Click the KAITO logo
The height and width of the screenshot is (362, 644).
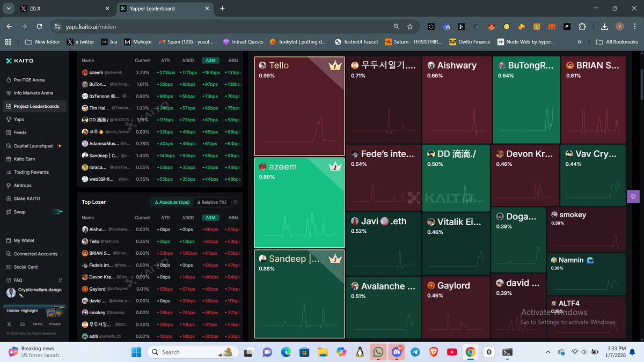[19, 61]
